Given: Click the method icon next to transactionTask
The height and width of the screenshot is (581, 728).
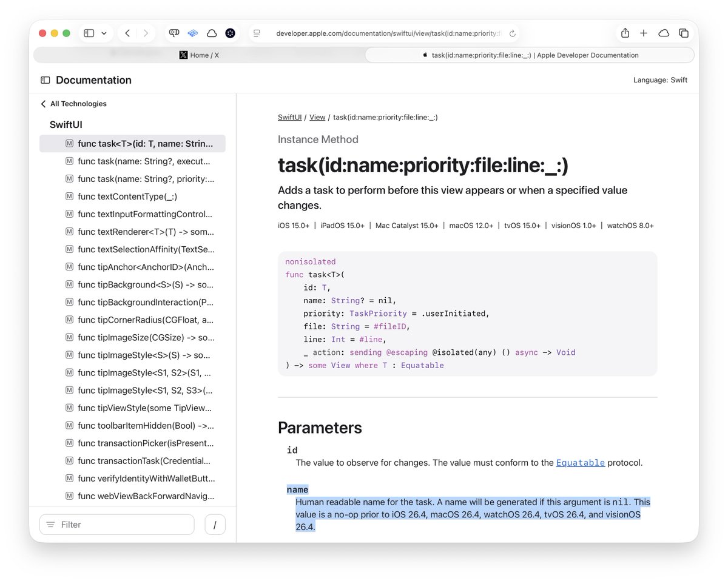Looking at the screenshot, I should click(69, 460).
